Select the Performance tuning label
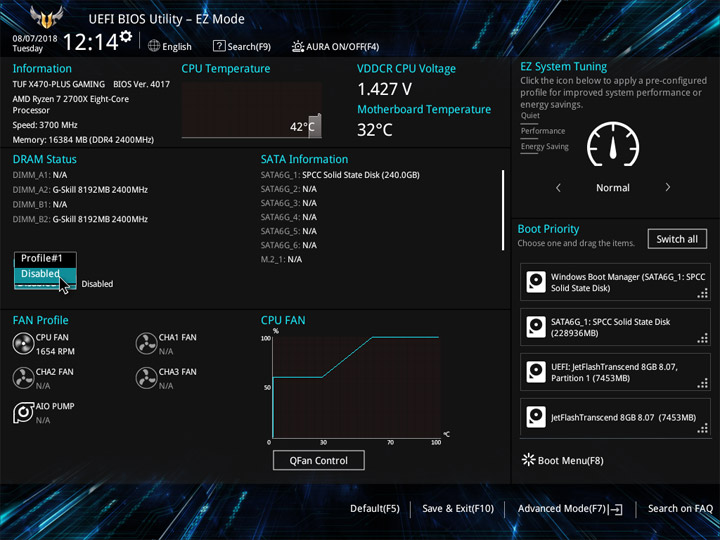This screenshot has width=720, height=540. (543, 131)
